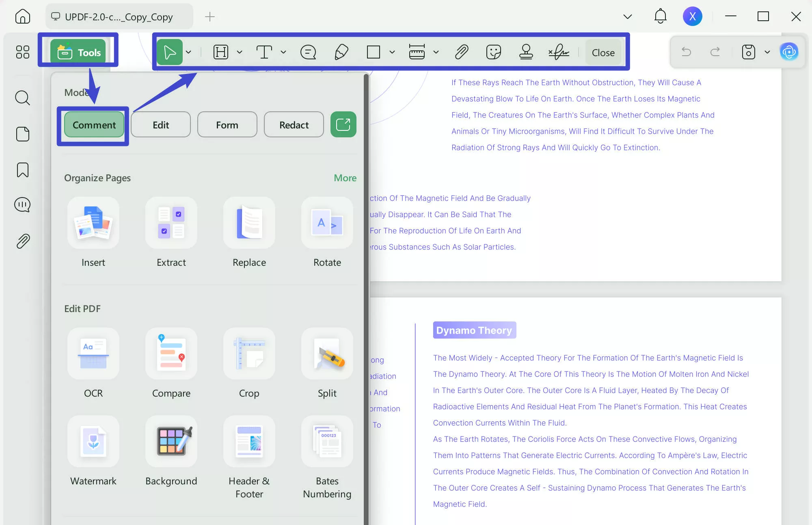This screenshot has width=812, height=525.
Task: Select the Signature tool
Action: tap(559, 52)
